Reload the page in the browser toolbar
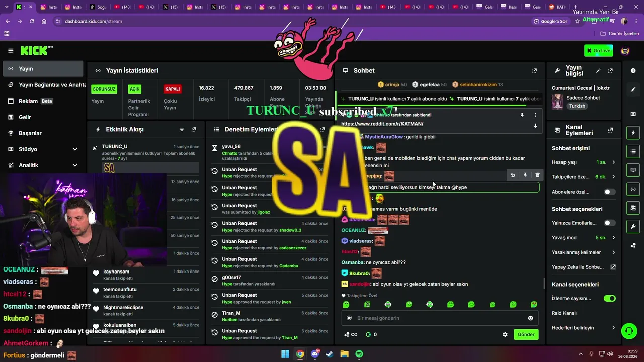Viewport: 644px width, 362px height. pos(32,21)
